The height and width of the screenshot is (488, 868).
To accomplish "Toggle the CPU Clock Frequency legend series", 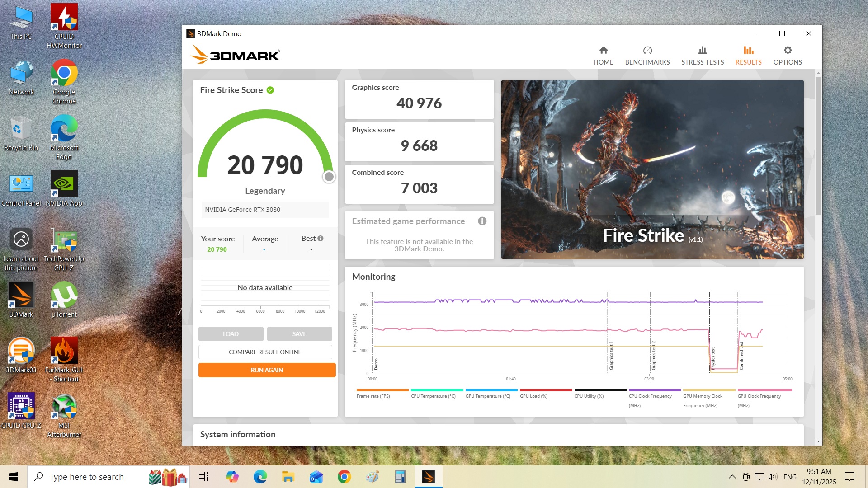I will [650, 396].
